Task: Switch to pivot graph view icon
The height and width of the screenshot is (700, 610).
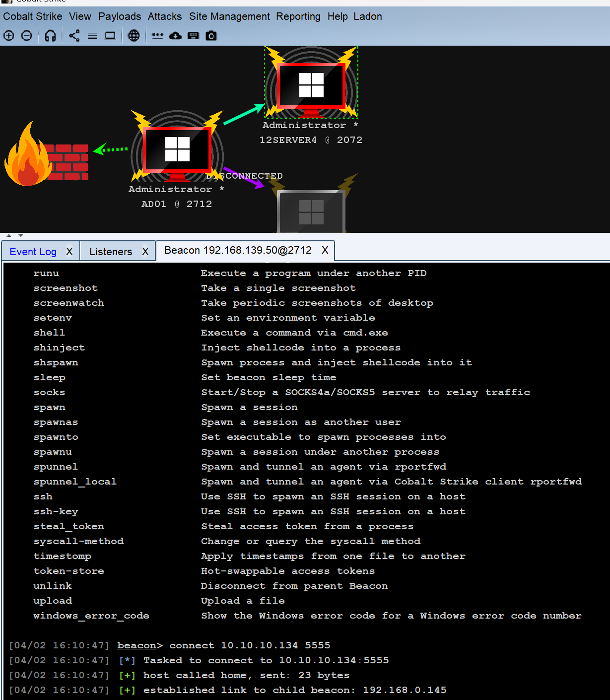Action: [x=74, y=36]
